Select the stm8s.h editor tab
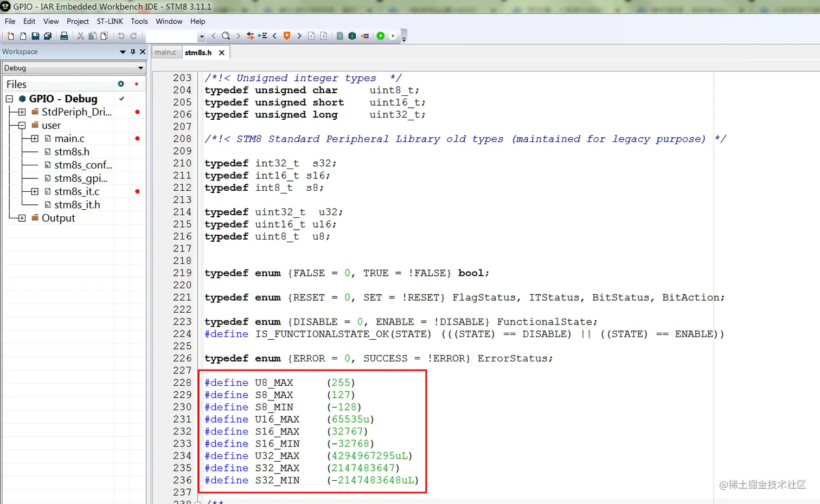 point(198,53)
